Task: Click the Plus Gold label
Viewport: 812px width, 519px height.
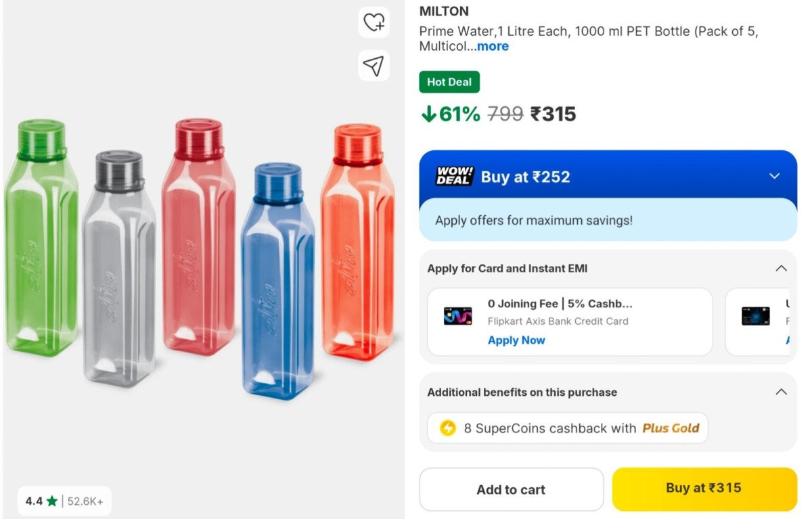Action: [x=670, y=428]
